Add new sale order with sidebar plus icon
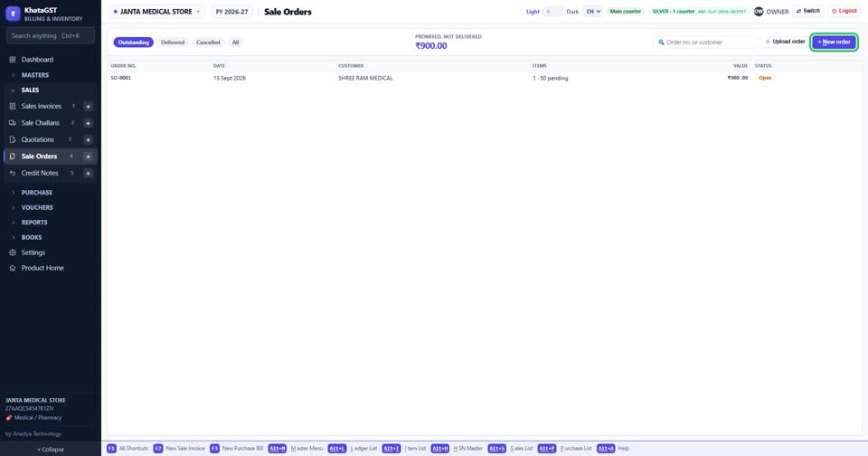Image resolution: width=868 pixels, height=456 pixels. [x=88, y=157]
